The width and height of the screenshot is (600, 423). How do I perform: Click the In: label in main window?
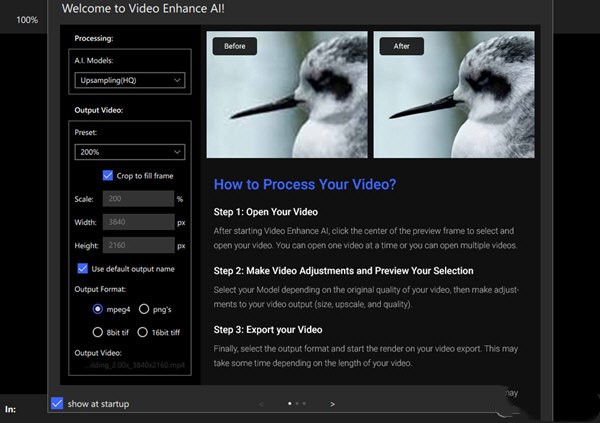tap(10, 409)
